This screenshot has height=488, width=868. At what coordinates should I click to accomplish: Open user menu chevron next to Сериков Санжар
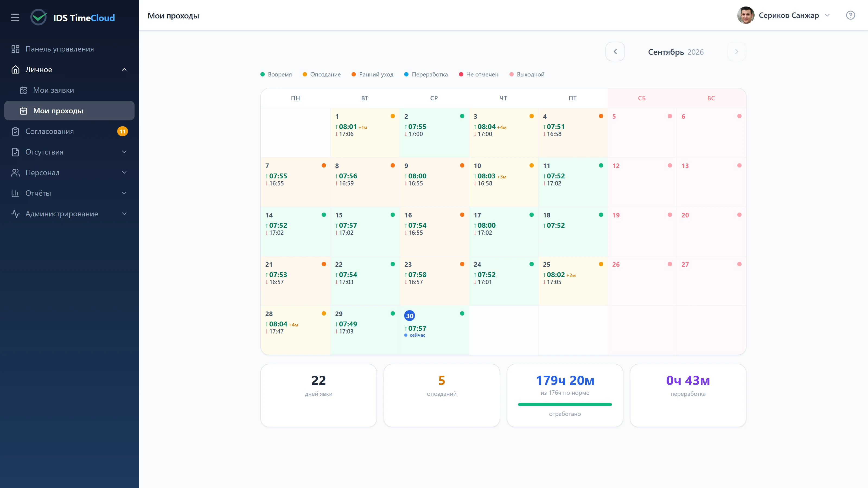827,15
